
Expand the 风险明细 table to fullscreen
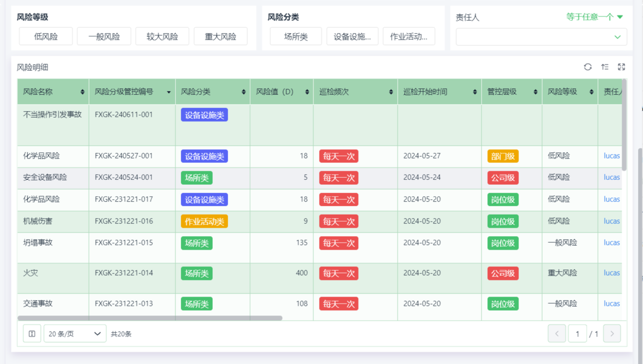621,67
